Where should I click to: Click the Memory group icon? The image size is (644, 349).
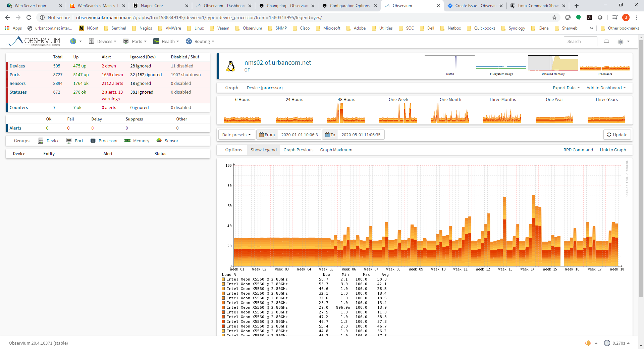[x=127, y=141]
